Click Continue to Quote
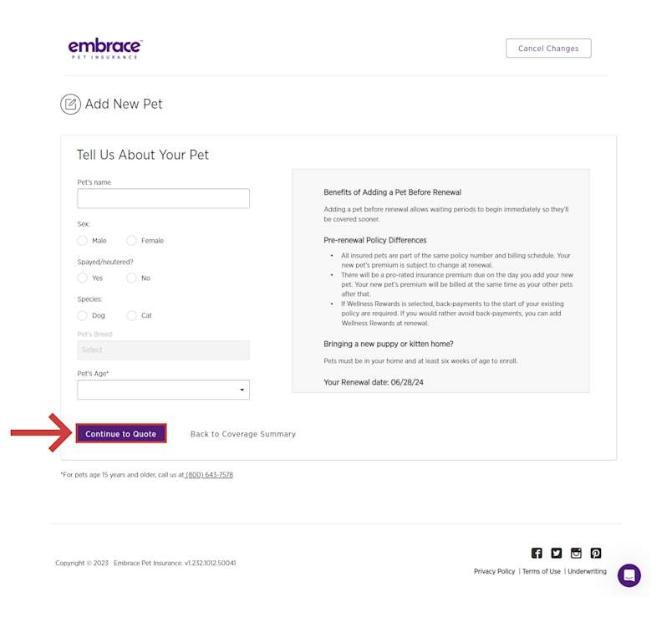Viewport: 672px width, 628px height. [x=120, y=433]
